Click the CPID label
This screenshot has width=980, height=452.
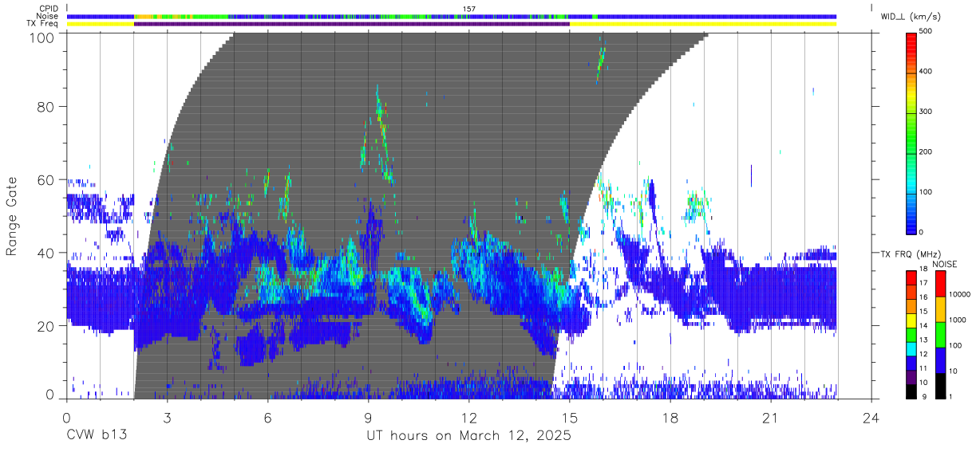[x=49, y=9]
